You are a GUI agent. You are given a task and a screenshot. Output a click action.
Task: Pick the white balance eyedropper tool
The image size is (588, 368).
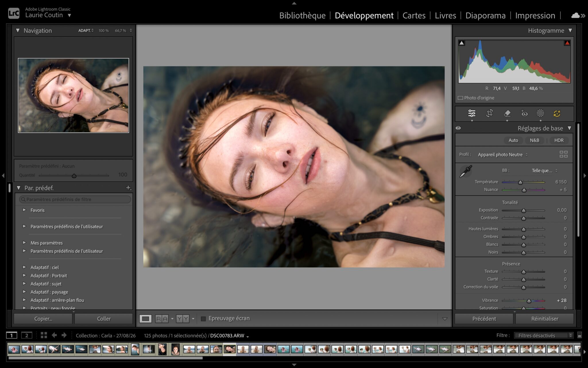click(x=466, y=171)
